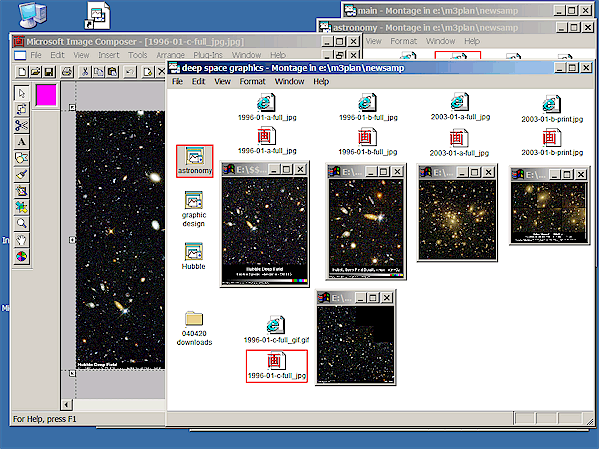
Task: Open Tools menu in Image Composer
Action: (138, 55)
